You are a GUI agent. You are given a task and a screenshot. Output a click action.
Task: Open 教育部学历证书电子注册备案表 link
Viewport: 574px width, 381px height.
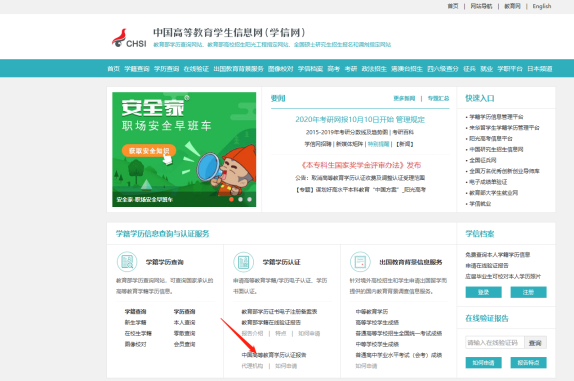click(x=279, y=311)
